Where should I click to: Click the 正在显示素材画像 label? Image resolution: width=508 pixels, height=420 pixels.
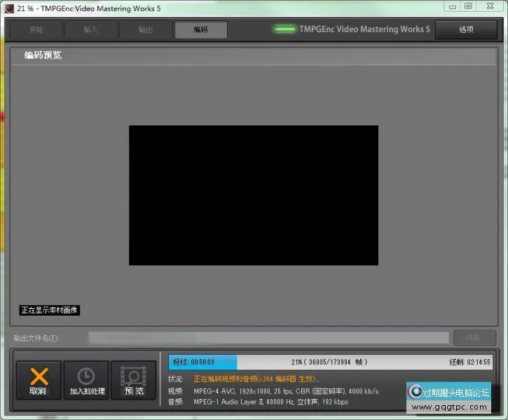[49, 310]
